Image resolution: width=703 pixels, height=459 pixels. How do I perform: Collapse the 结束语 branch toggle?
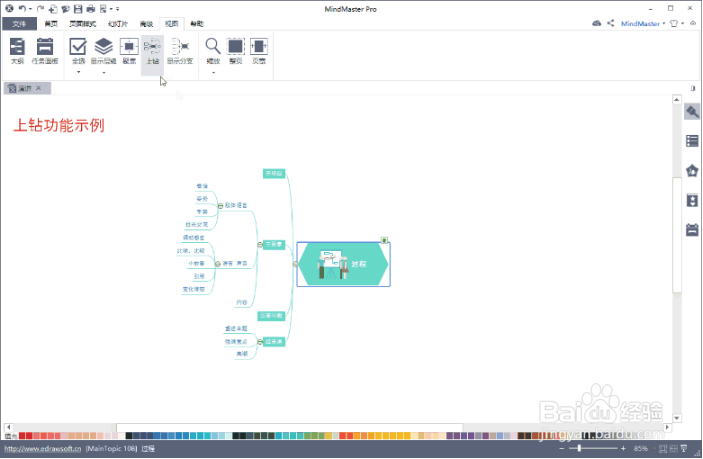click(260, 342)
